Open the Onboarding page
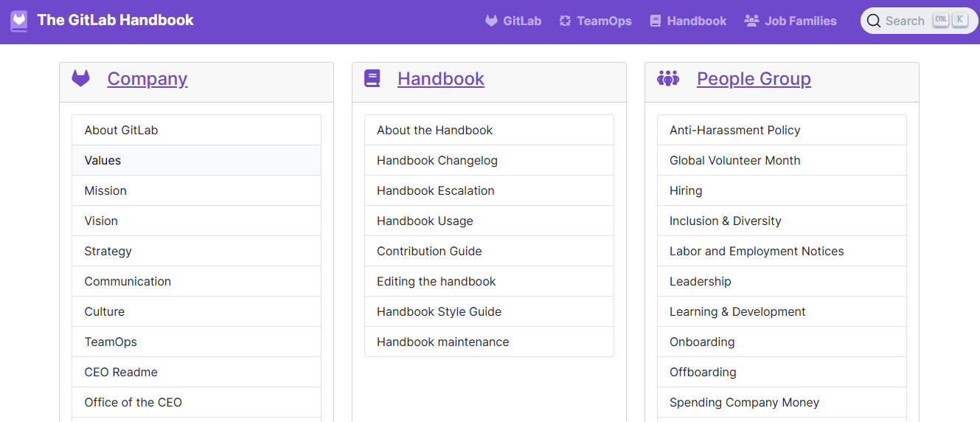Image resolution: width=980 pixels, height=422 pixels. 782,342
